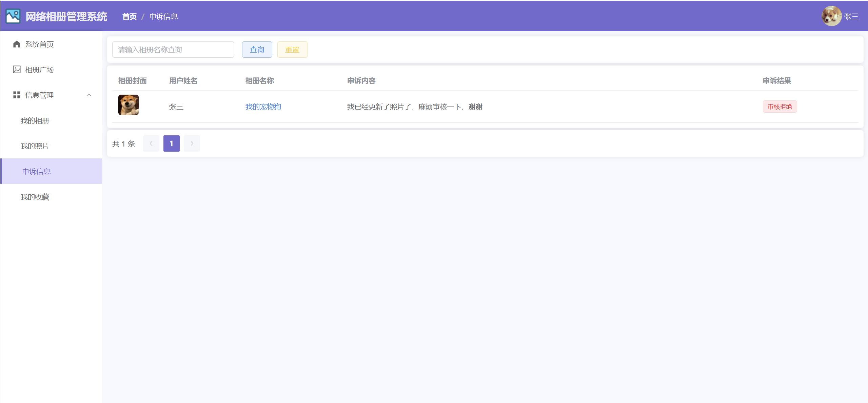Click the 重置 button
The height and width of the screenshot is (403, 868).
coord(292,50)
